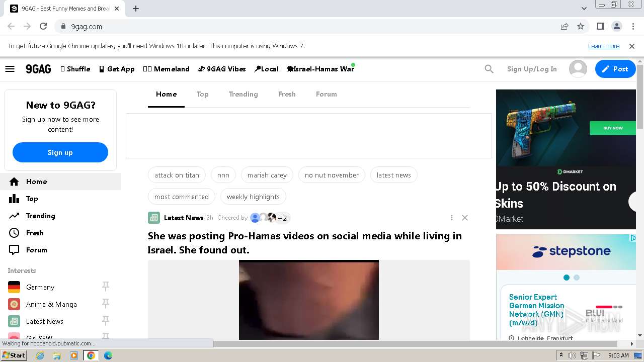Click Learn more link in update bar

(x=604, y=46)
